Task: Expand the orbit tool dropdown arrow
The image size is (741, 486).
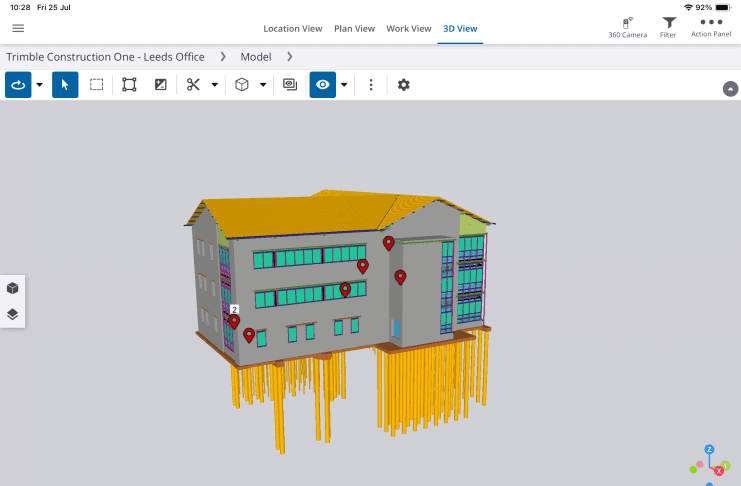Action: point(40,85)
